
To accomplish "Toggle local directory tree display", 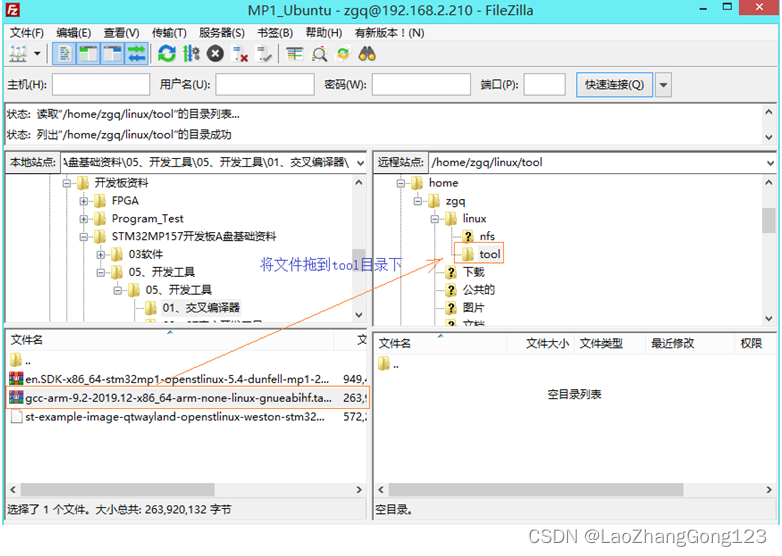I will pos(89,54).
